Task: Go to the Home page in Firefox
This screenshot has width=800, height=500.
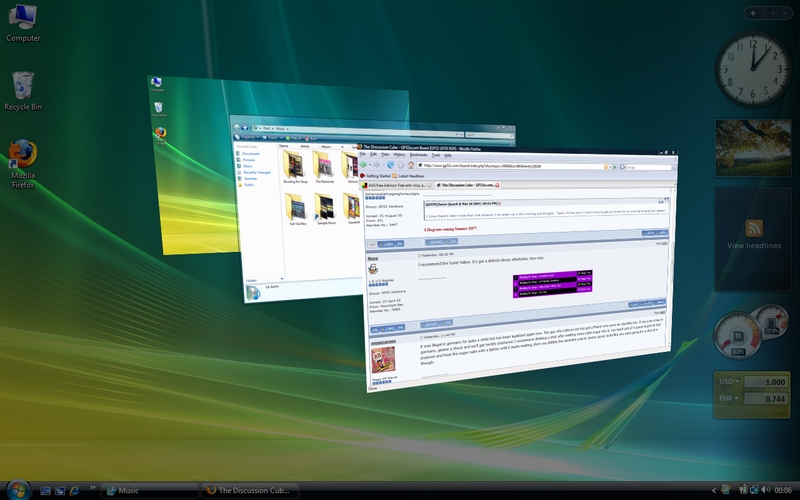Action: click(x=411, y=165)
